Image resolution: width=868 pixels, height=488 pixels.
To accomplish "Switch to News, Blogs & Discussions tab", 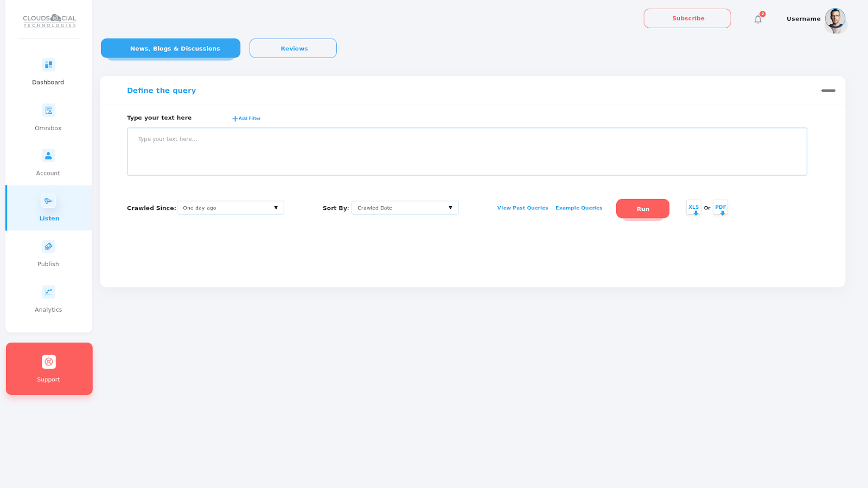I will (170, 48).
